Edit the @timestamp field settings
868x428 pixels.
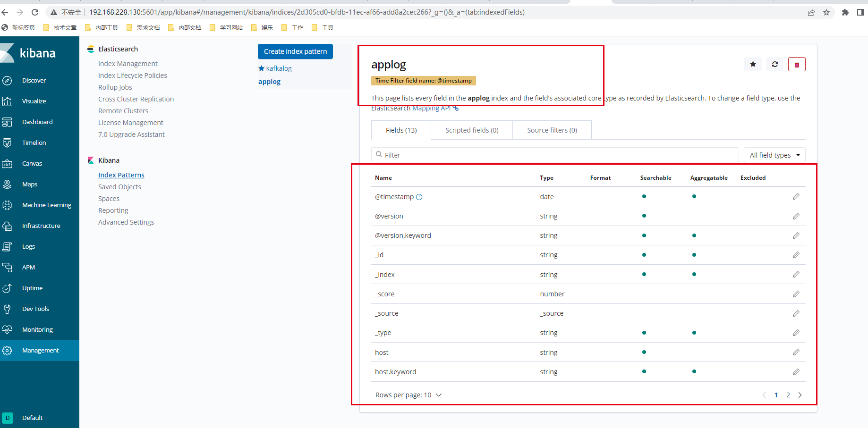(796, 196)
